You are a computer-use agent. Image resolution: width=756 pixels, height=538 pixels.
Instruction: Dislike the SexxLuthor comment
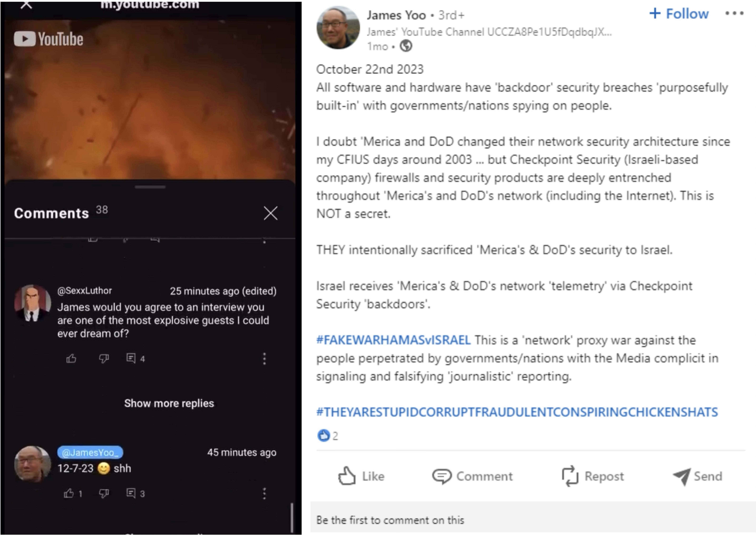104,358
